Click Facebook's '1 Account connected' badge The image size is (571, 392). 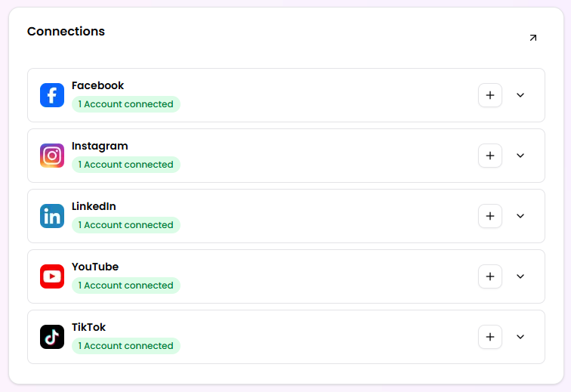pos(126,104)
